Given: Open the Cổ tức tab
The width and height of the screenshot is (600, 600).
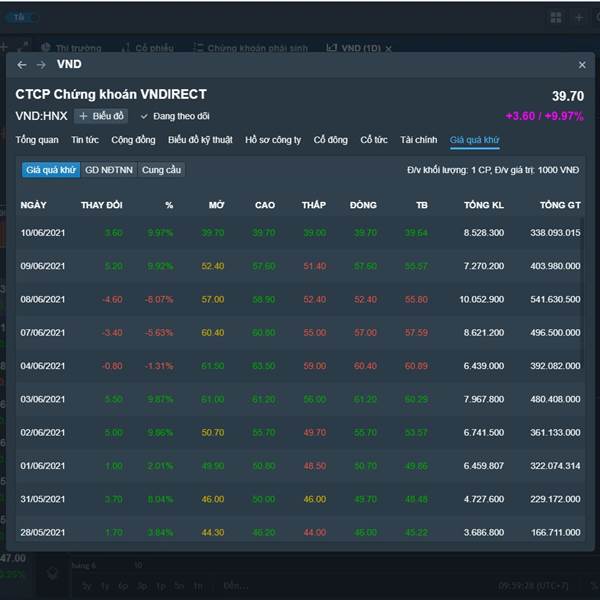Looking at the screenshot, I should [374, 140].
